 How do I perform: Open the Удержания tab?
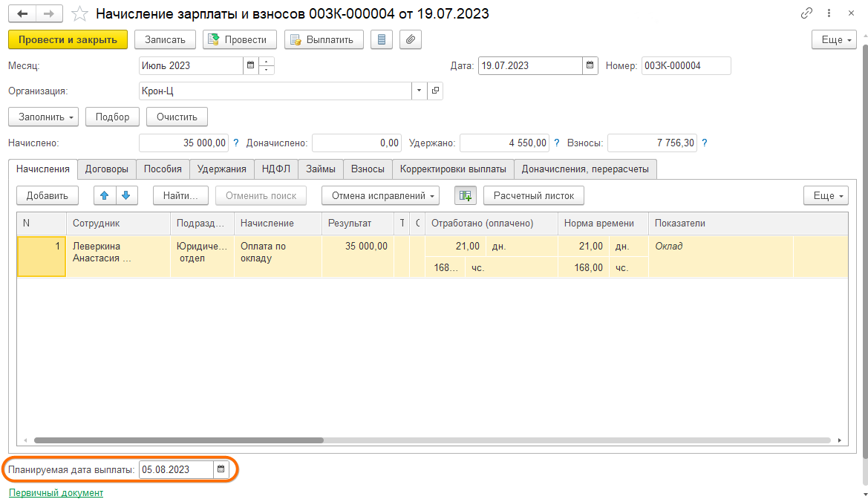click(x=221, y=169)
